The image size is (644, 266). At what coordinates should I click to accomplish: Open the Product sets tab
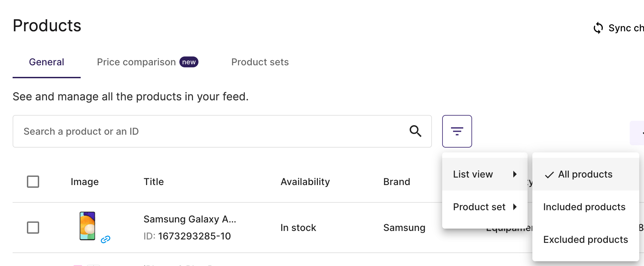[260, 62]
